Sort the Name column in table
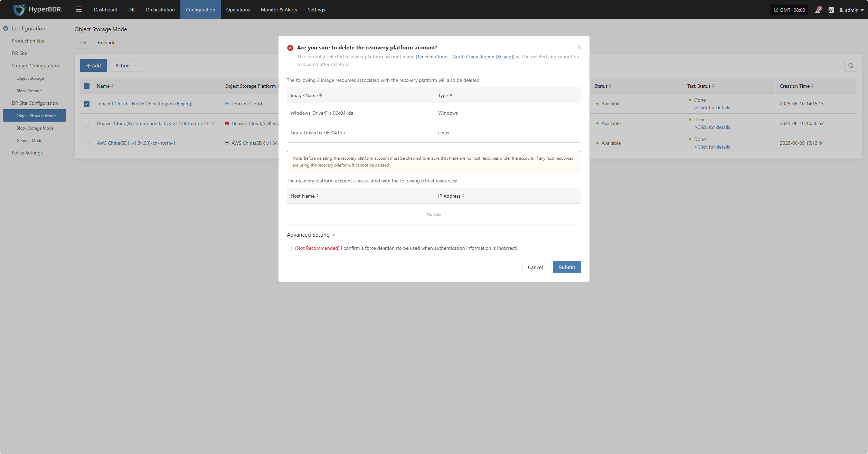This screenshot has width=868, height=454. point(112,86)
